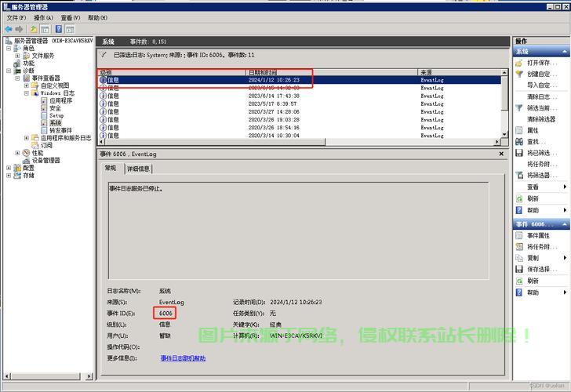Open the 事件日志联机帮助 link

[x=183, y=358]
